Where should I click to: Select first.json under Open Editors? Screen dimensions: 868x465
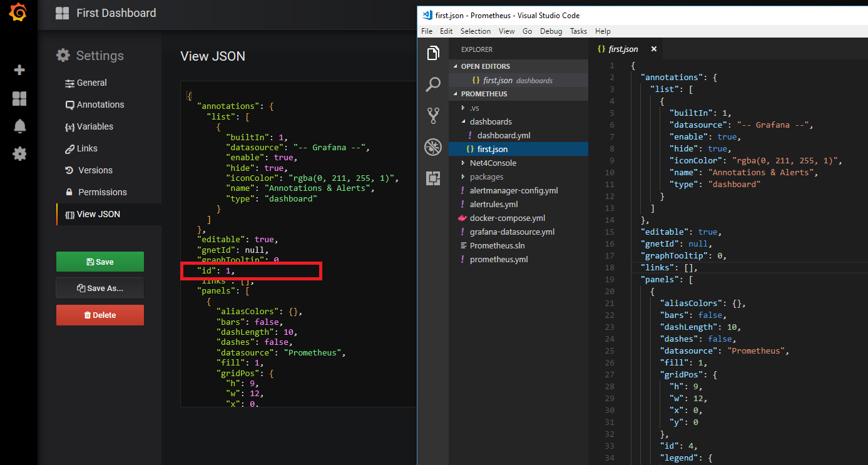coord(518,80)
